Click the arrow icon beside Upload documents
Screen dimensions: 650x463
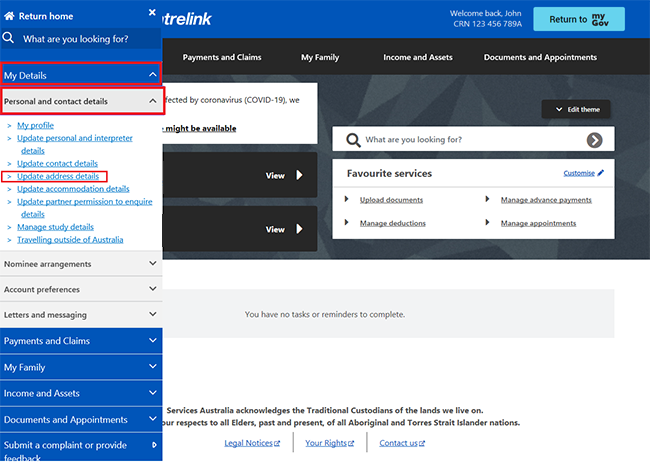(347, 199)
